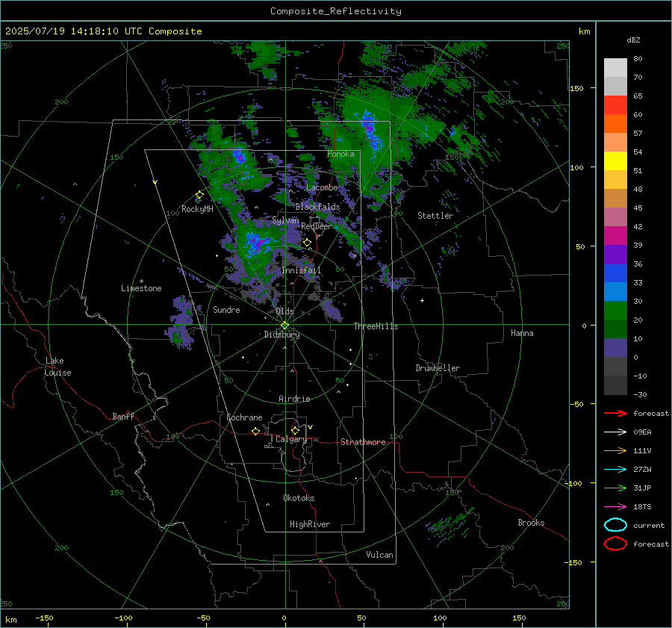Click the yellow diamond marker near RedDeer
The width and height of the screenshot is (672, 628).
[x=307, y=243]
